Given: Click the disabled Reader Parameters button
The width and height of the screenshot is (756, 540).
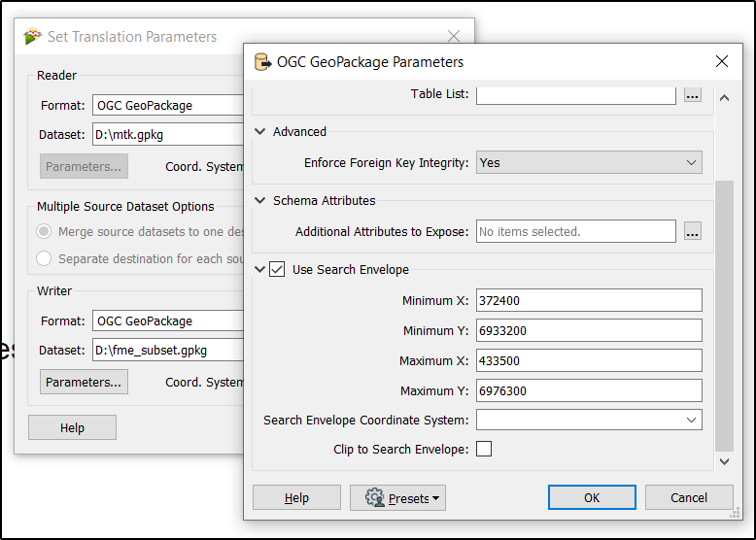Looking at the screenshot, I should pyautogui.click(x=84, y=167).
